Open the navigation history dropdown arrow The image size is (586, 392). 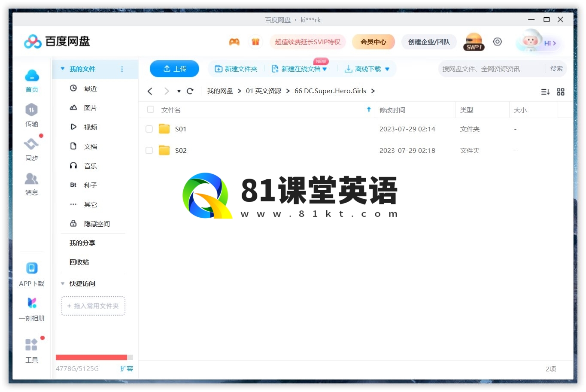point(179,91)
